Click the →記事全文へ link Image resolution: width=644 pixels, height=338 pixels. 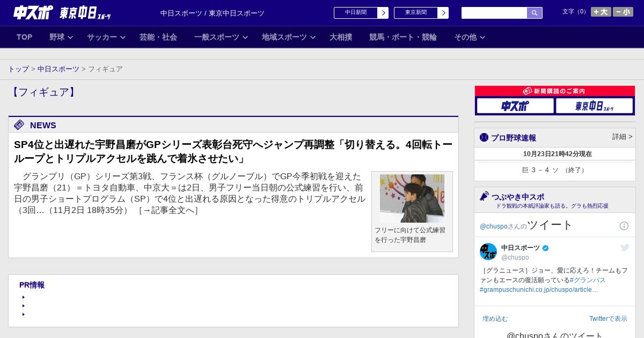(x=169, y=210)
